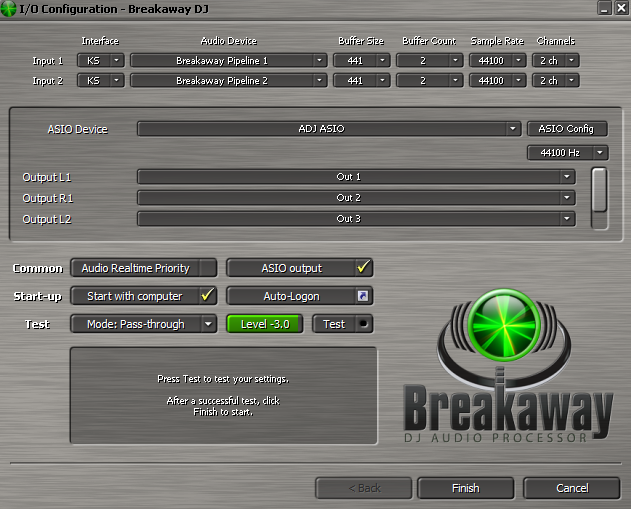Click the "Input 1" row label
This screenshot has width=631, height=509.
47,61
